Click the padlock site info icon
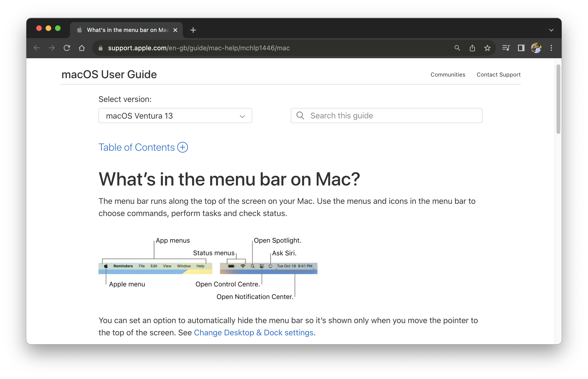The image size is (588, 379). coord(100,48)
